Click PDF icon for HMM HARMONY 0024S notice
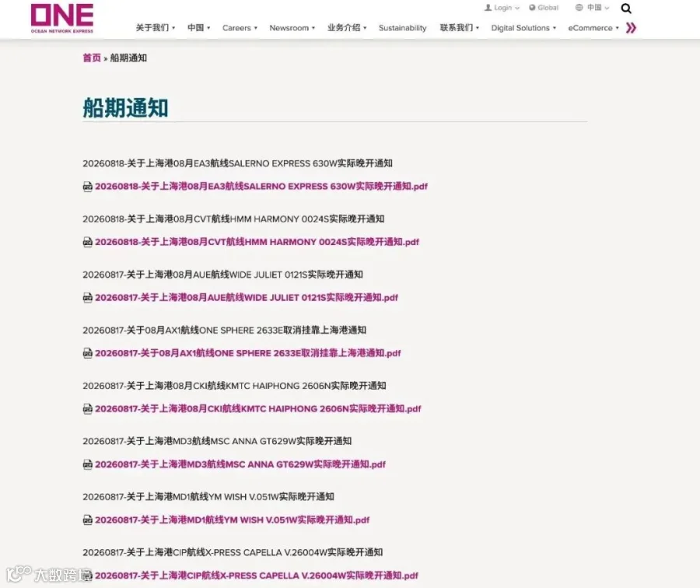This screenshot has height=588, width=700. pos(87,242)
